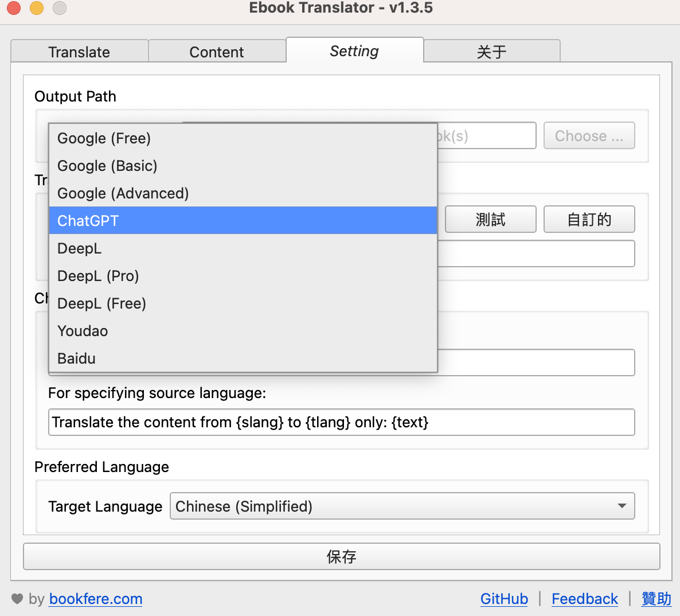
Task: Click the source language prompt field
Action: [x=341, y=422]
